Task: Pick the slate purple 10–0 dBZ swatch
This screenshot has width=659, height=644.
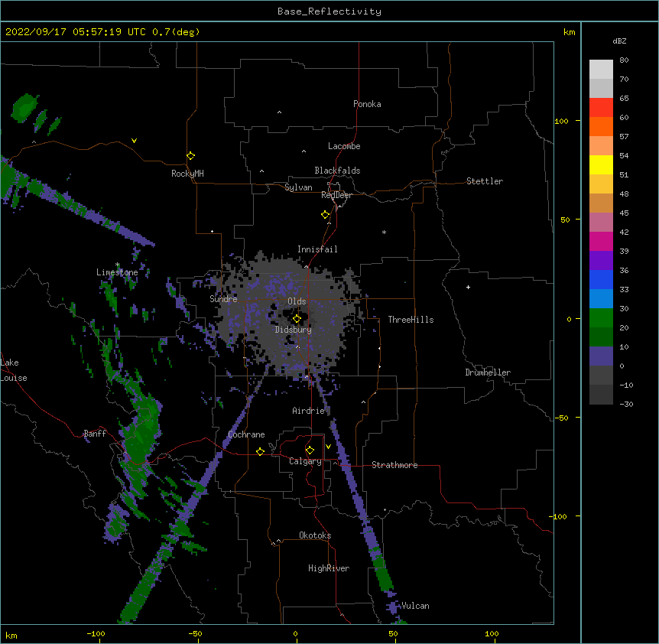Action: pos(601,356)
